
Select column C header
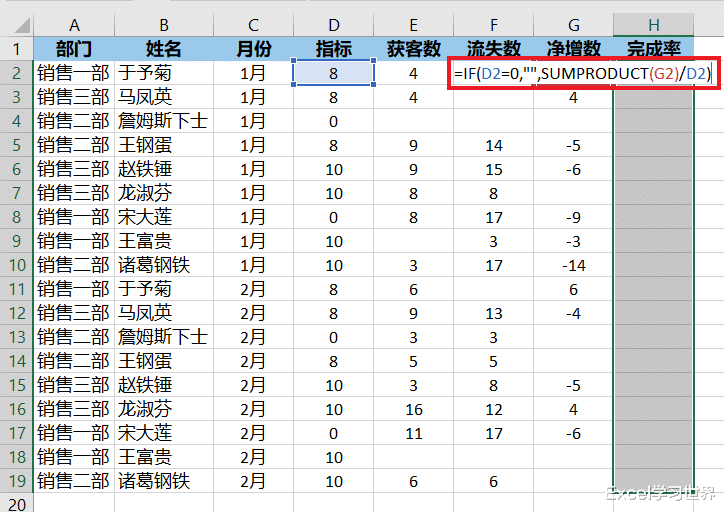(253, 25)
